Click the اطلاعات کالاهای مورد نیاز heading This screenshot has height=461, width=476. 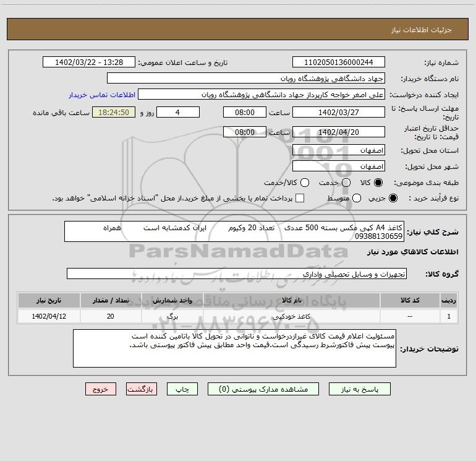413,252
